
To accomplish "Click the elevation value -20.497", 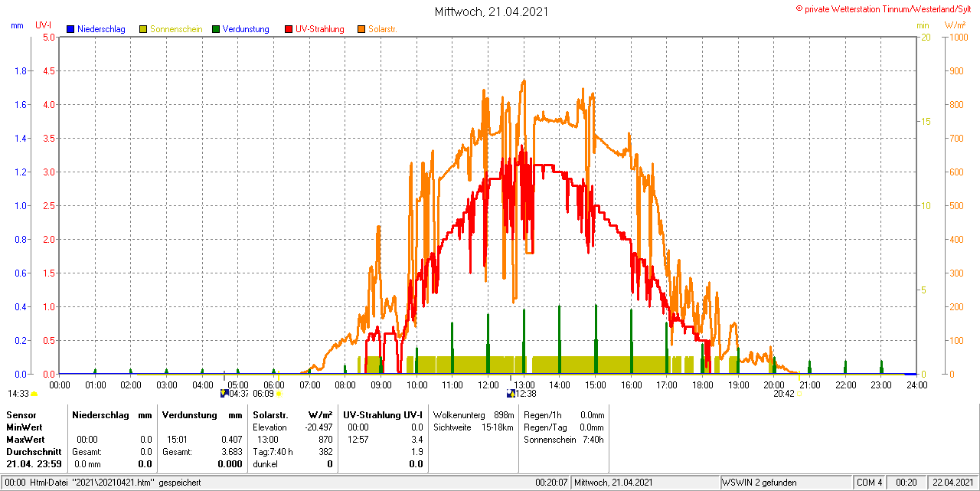I will [319, 427].
